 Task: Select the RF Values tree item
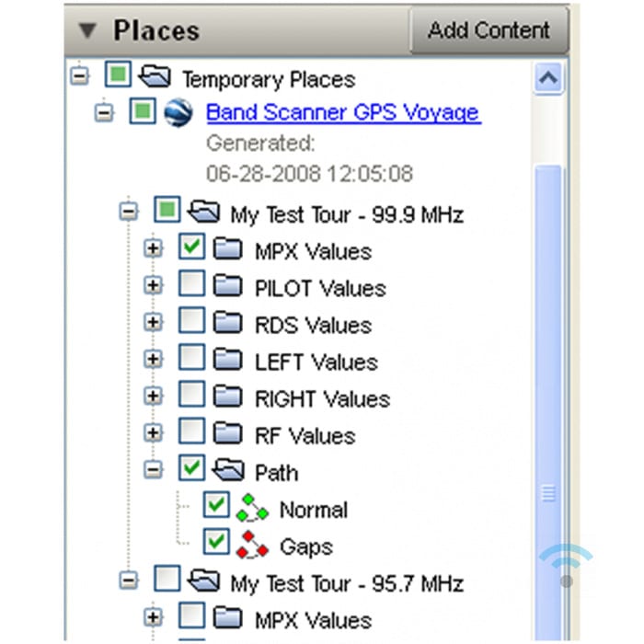[305, 435]
